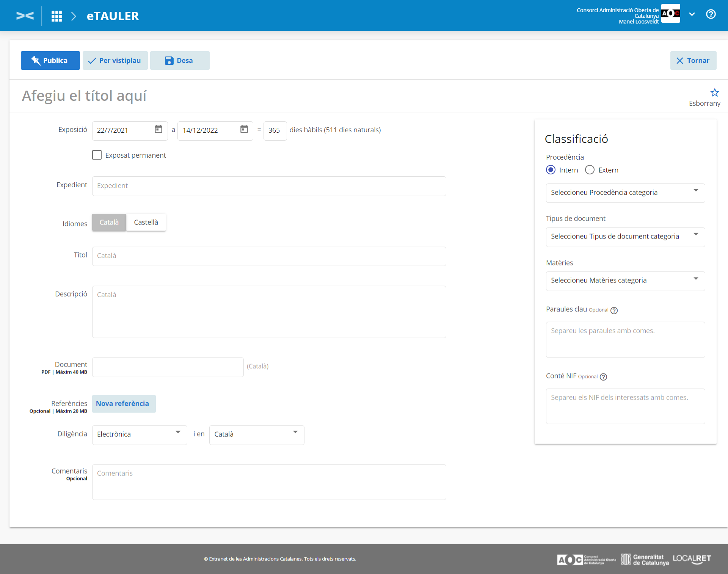Open the Diligència Electrònica dropdown
The image size is (728, 574).
139,434
